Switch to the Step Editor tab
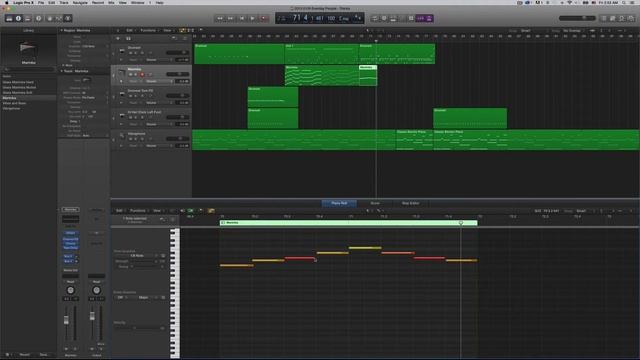 click(410, 203)
